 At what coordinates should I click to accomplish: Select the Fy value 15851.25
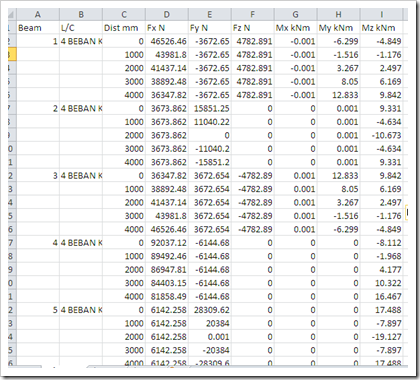[x=210, y=108]
